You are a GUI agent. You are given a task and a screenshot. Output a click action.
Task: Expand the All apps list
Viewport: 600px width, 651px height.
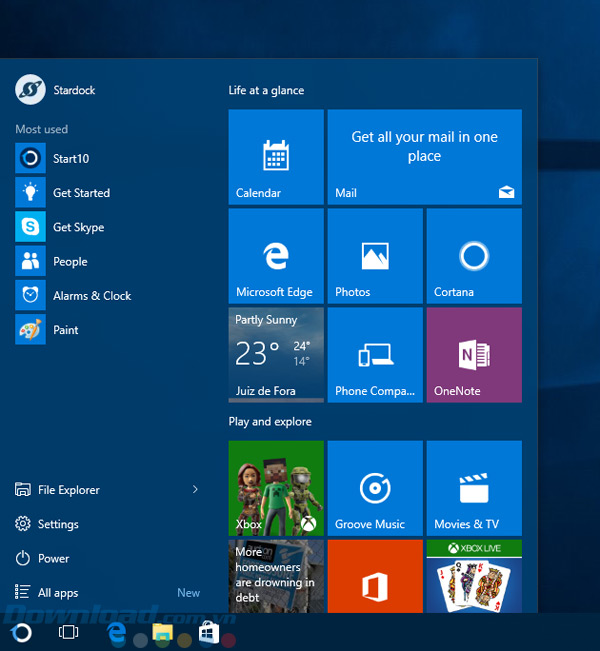coord(57,593)
